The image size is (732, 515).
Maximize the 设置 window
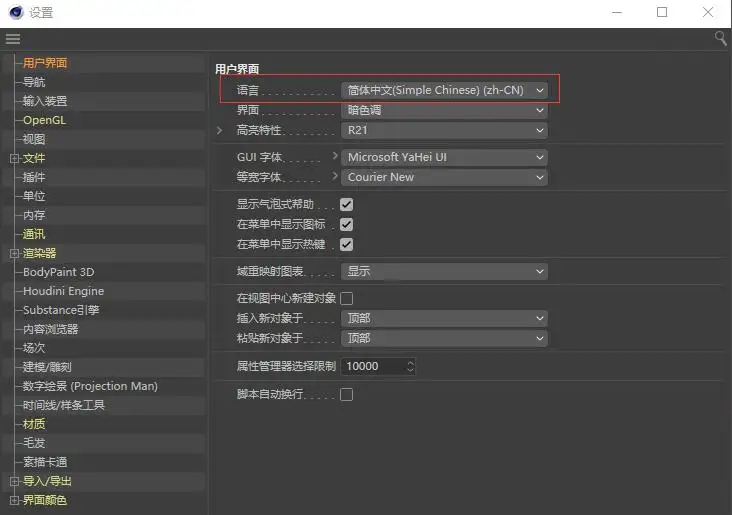coord(662,12)
